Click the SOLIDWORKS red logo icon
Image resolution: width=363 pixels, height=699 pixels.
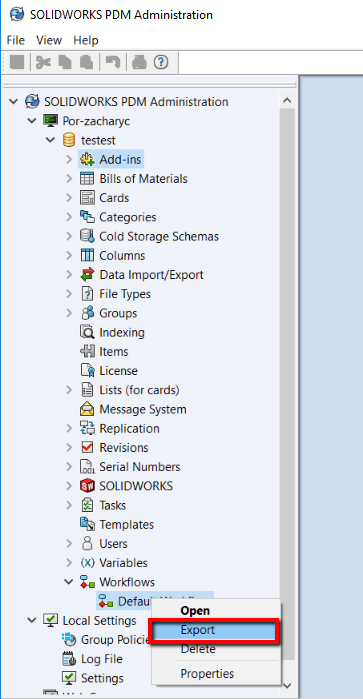click(x=87, y=485)
